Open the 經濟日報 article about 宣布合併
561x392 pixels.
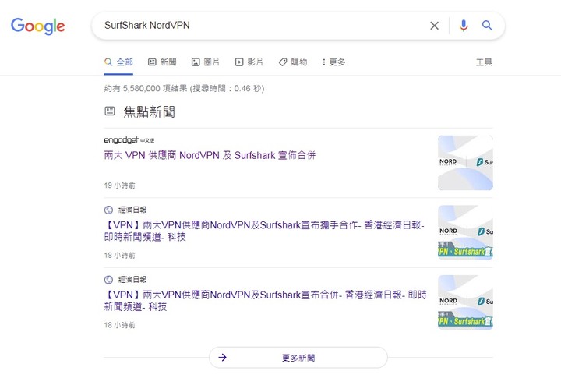(265, 301)
